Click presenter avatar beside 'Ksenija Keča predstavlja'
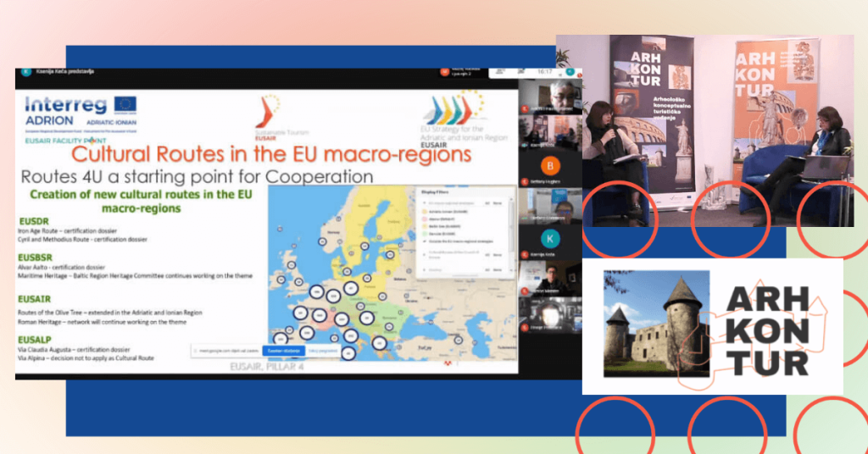The height and width of the screenshot is (454, 868). (x=25, y=73)
